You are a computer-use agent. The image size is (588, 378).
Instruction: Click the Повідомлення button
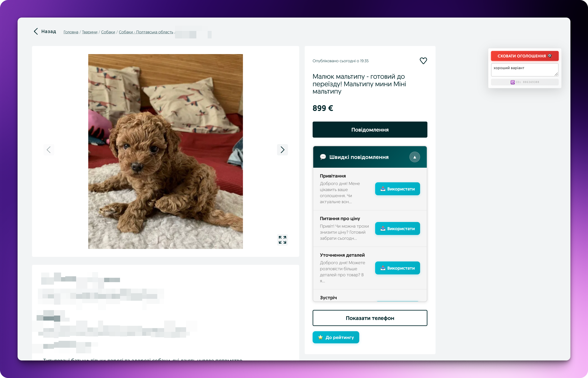[x=370, y=130]
